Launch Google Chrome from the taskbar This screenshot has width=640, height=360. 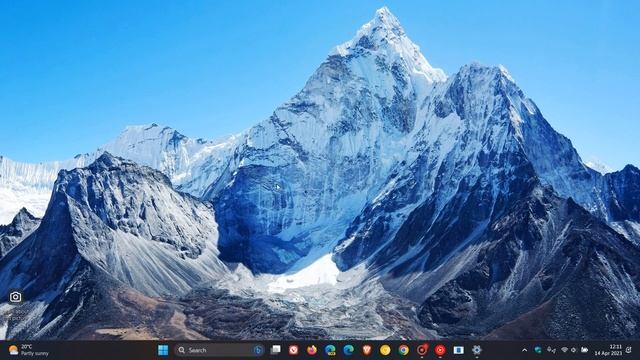(403, 350)
